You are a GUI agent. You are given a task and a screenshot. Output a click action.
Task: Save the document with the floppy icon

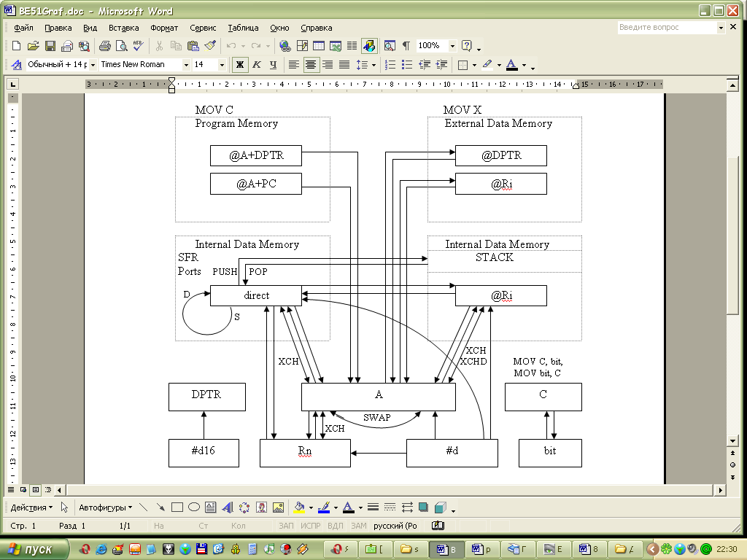pyautogui.click(x=50, y=46)
